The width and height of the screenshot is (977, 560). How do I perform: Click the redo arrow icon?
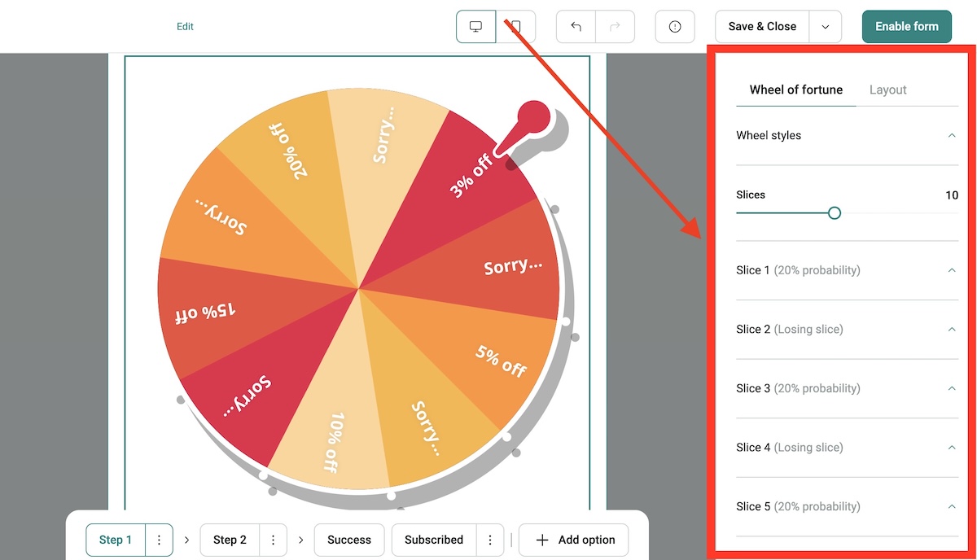(x=615, y=26)
